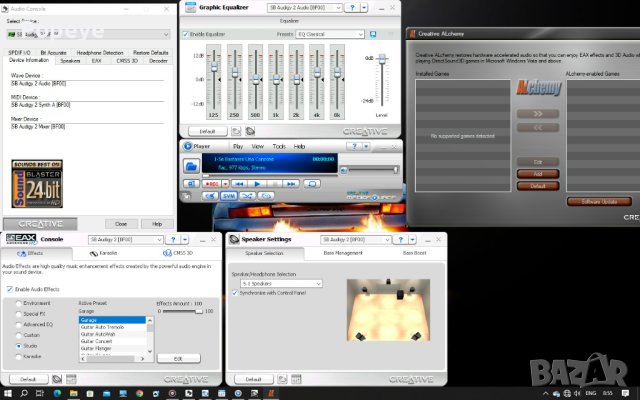The width and height of the screenshot is (640, 400).
Task: Launch Chrome from the taskbar
Action: point(139,393)
